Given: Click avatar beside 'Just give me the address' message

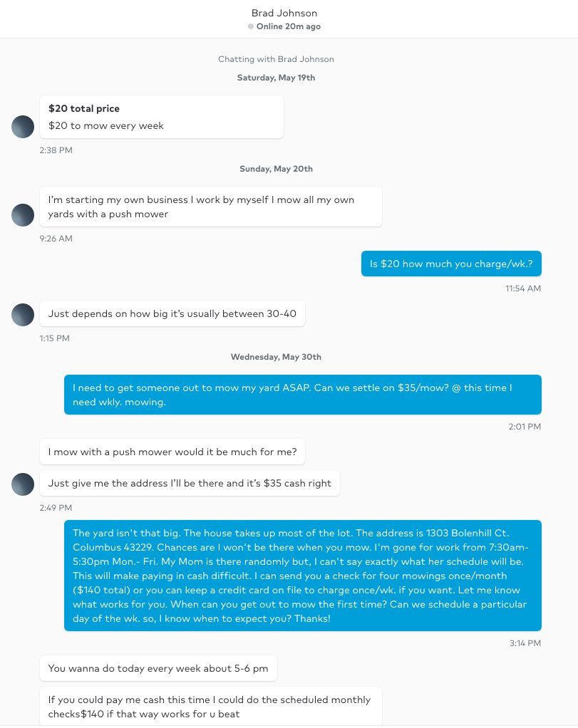Looking at the screenshot, I should pyautogui.click(x=23, y=484).
